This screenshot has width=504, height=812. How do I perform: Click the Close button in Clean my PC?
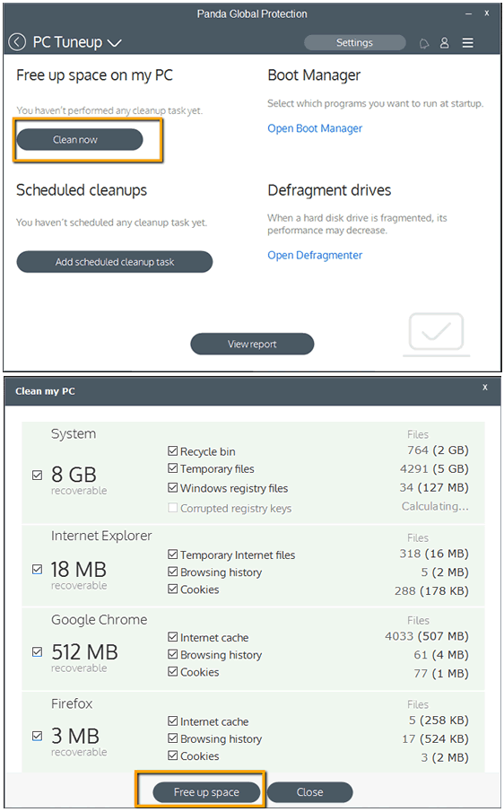pos(310,791)
